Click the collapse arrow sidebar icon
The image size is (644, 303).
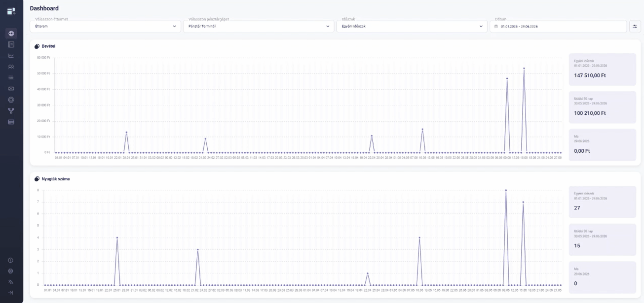pos(10,293)
